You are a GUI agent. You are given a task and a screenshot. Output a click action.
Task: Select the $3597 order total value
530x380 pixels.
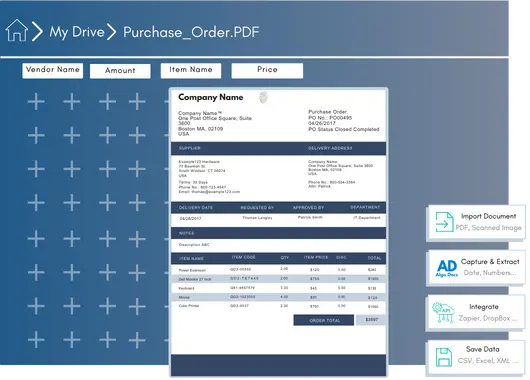[371, 319]
